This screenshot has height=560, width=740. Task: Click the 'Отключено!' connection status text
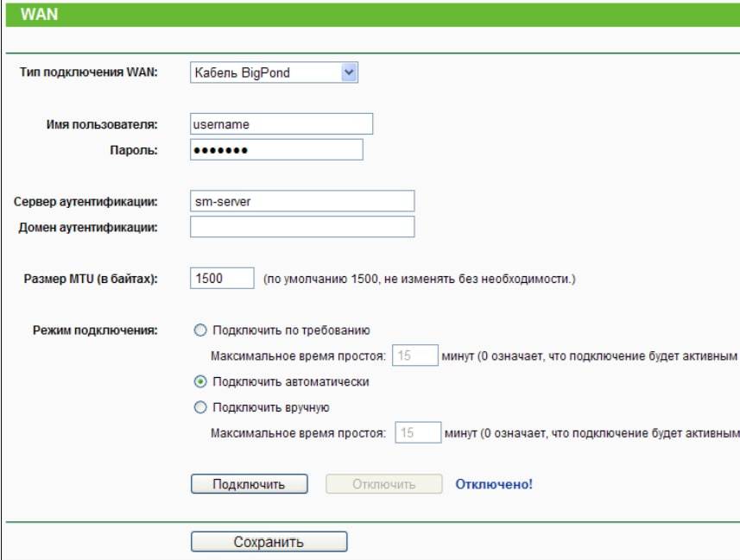click(x=494, y=484)
